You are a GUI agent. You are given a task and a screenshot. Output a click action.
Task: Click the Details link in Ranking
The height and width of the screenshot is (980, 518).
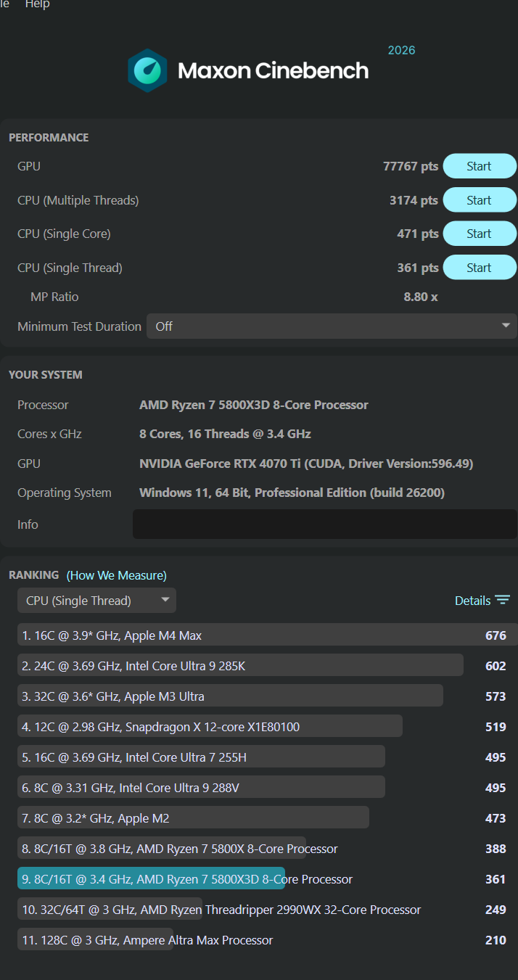click(472, 601)
